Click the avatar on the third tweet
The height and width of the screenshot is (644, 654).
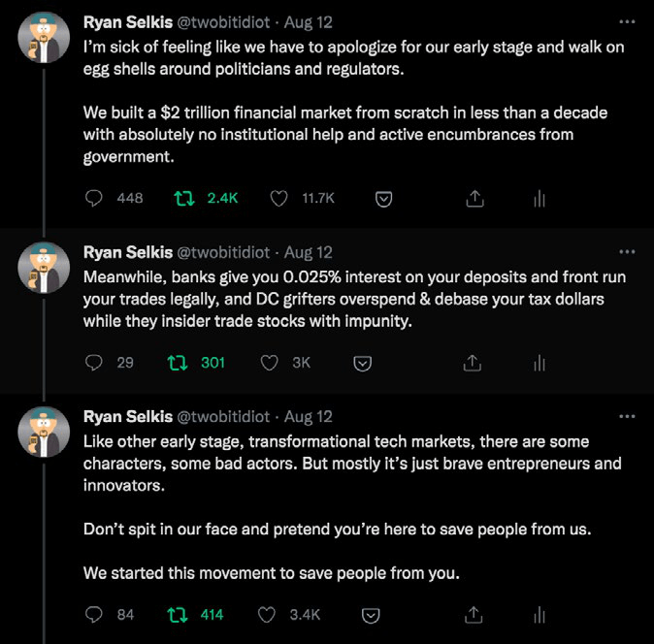coord(44,433)
